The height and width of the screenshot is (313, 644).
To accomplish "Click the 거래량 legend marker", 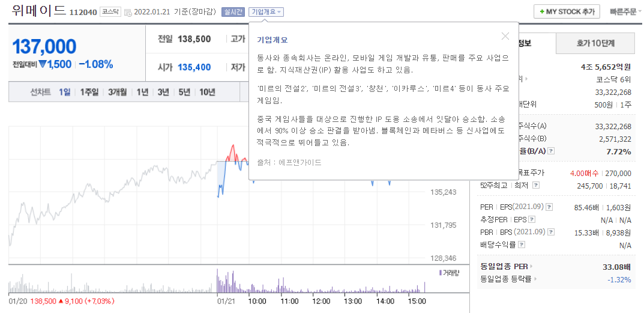I will [x=441, y=272].
